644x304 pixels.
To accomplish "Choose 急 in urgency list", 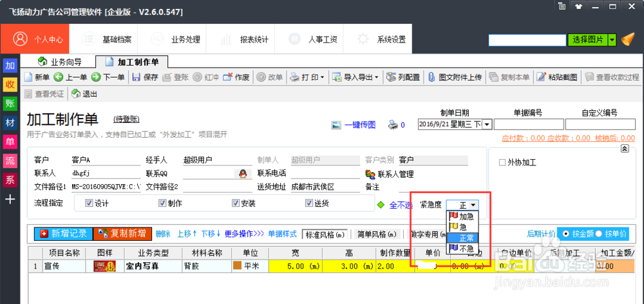I will click(x=462, y=226).
